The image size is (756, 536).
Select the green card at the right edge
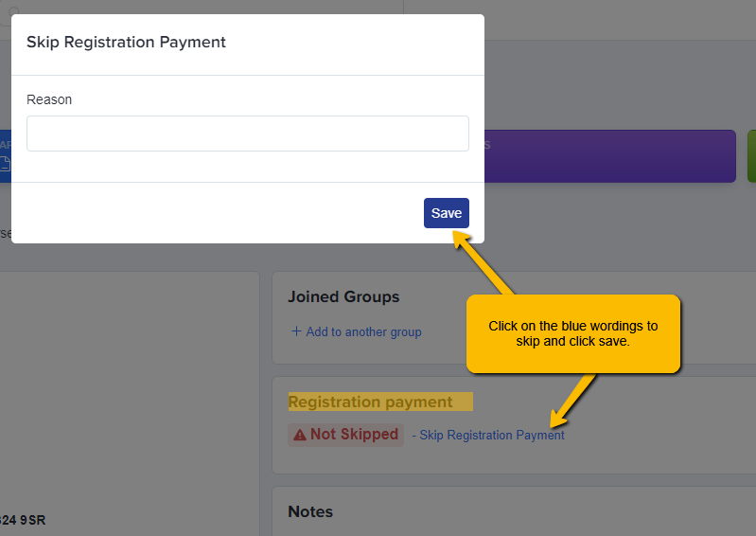click(x=751, y=156)
